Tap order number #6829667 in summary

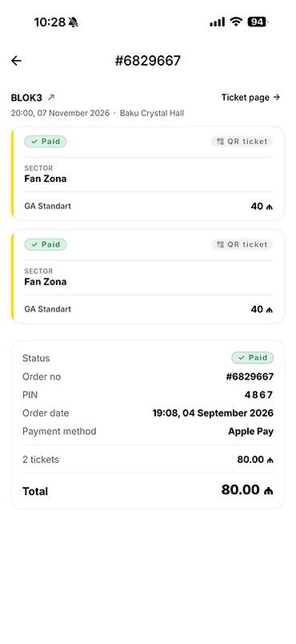coord(250,376)
